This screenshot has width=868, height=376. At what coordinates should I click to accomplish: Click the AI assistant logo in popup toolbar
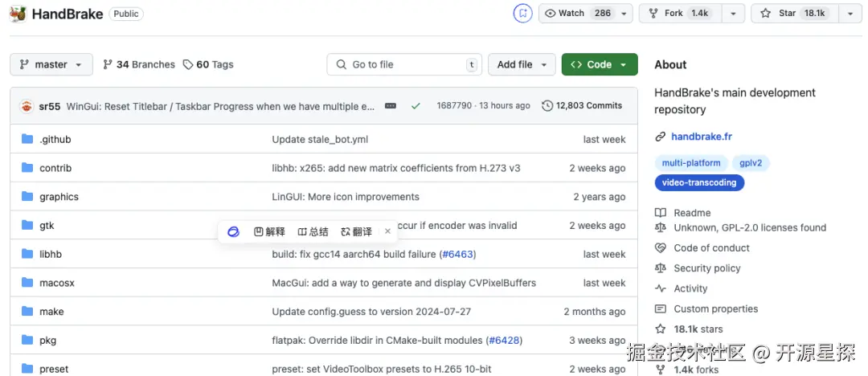pos(234,231)
